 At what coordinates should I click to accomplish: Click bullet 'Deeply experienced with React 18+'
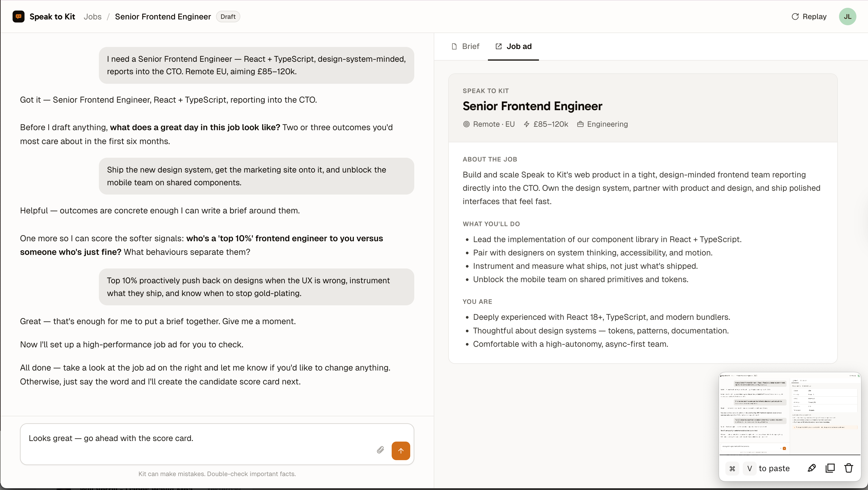pos(602,317)
